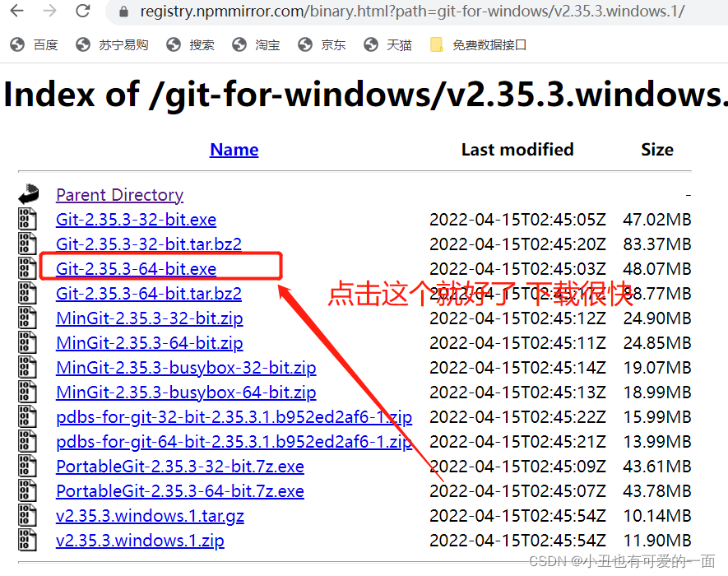This screenshot has height=576, width=728.
Task: Download PortableGit-2.35.3-32-bit.7z.exe
Action: (x=180, y=467)
